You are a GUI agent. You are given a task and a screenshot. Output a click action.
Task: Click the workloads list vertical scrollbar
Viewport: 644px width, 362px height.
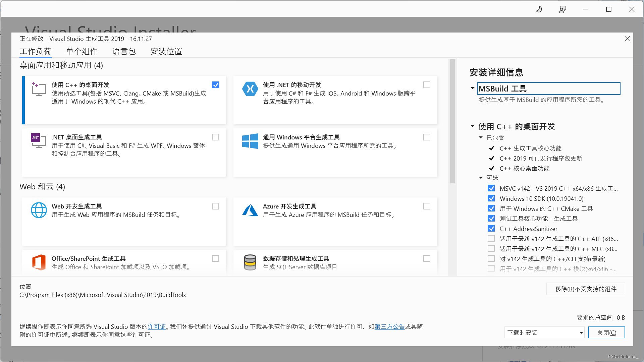pyautogui.click(x=452, y=121)
